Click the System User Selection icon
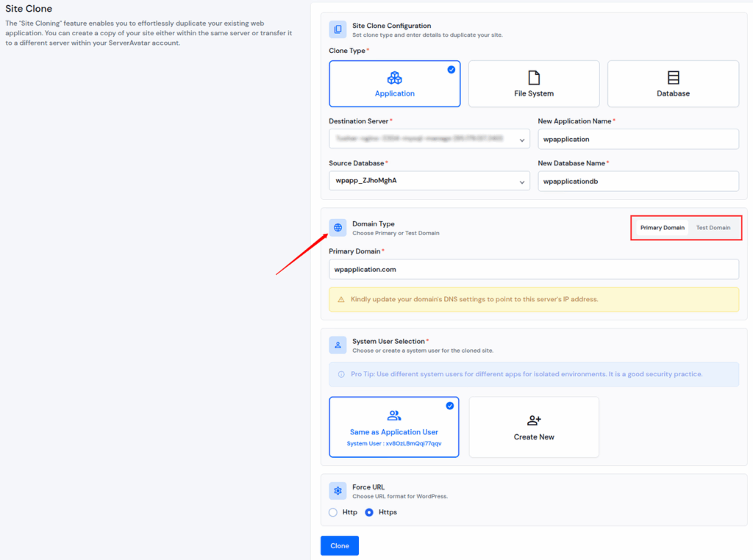The image size is (753, 560). (x=338, y=345)
